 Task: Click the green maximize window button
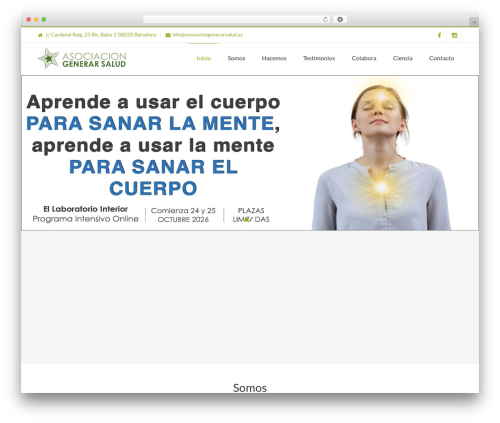(x=44, y=20)
